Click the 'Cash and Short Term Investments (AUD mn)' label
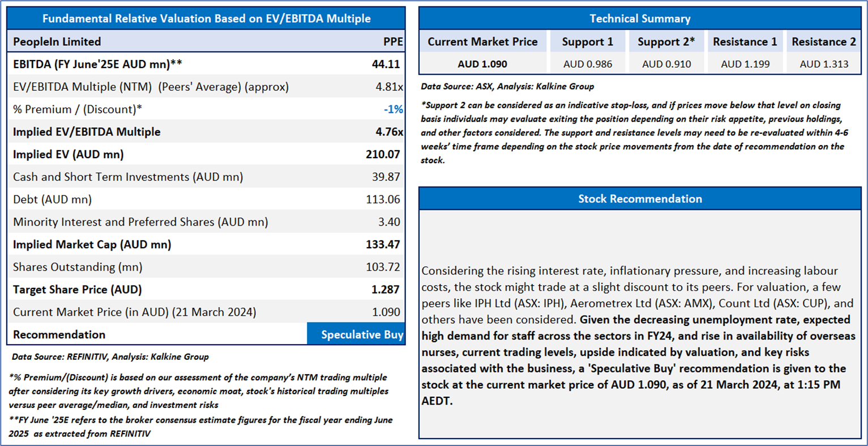868x446 pixels. pos(128,177)
